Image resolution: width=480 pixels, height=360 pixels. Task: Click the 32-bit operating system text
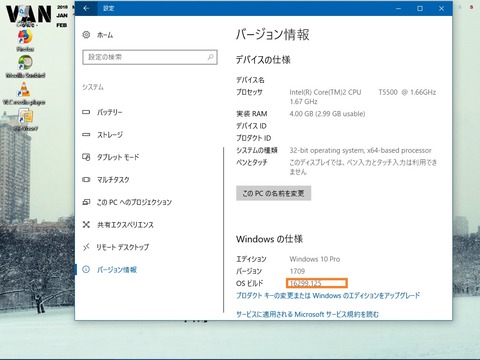click(360, 150)
